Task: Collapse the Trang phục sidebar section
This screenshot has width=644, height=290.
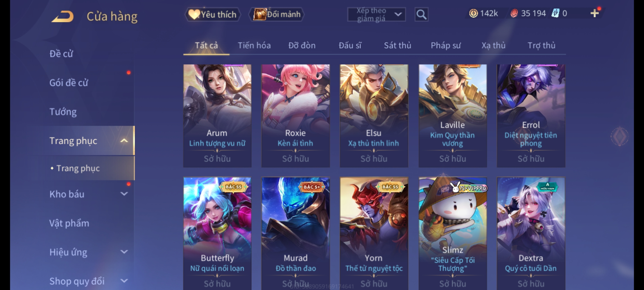Action: (124, 140)
